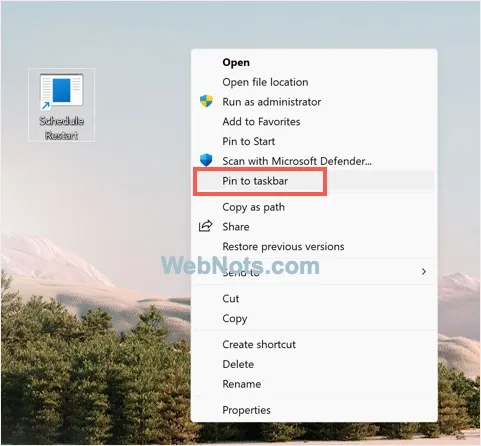Select Open file location
This screenshot has width=481, height=446.
265,82
